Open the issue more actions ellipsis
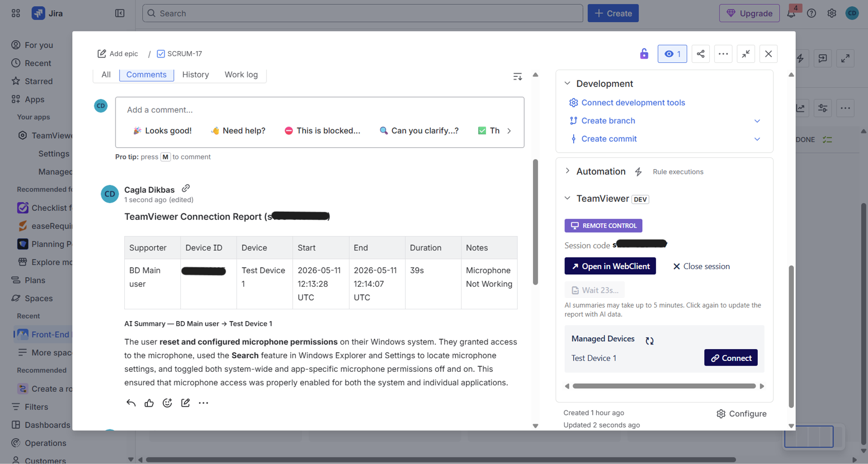Image resolution: width=868 pixels, height=464 pixels. tap(723, 54)
